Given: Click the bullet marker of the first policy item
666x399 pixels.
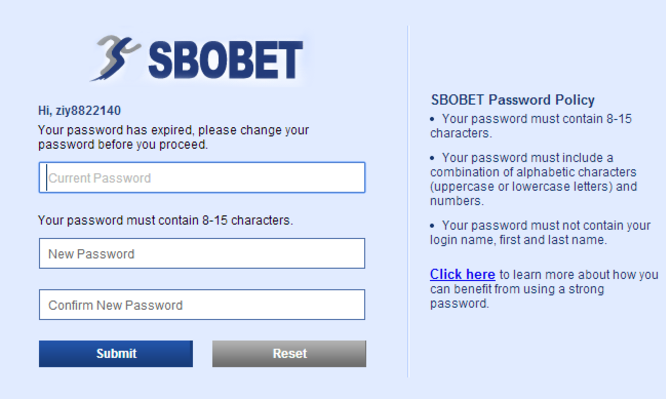Looking at the screenshot, I should (432, 119).
